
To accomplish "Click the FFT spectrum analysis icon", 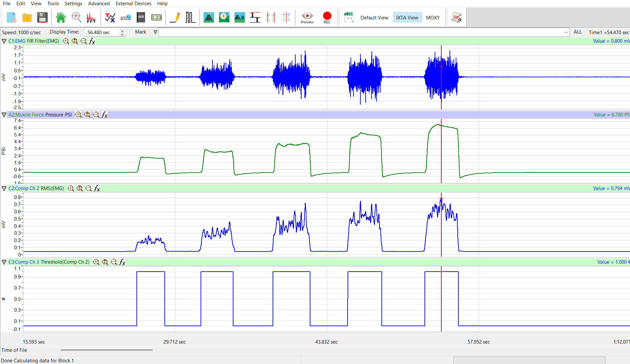I will coord(91,17).
